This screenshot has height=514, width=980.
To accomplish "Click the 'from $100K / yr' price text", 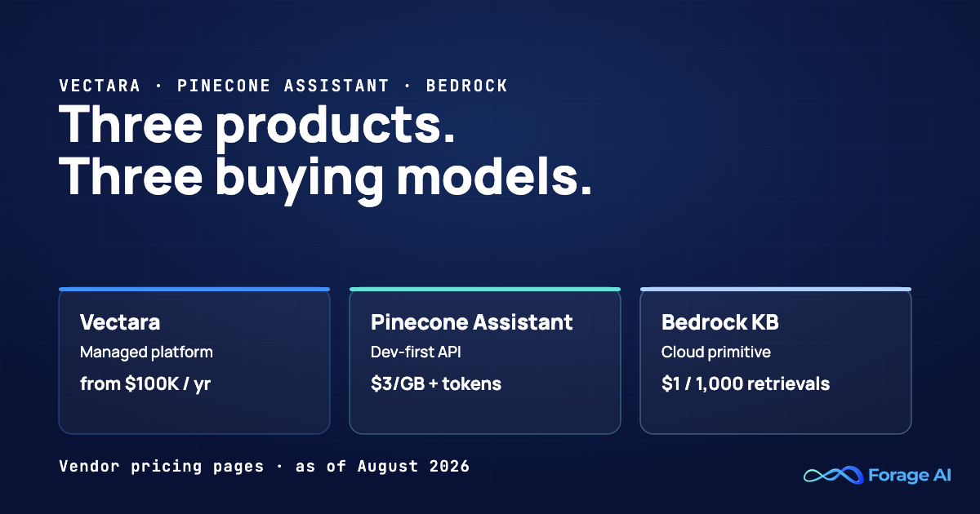I will click(x=145, y=383).
